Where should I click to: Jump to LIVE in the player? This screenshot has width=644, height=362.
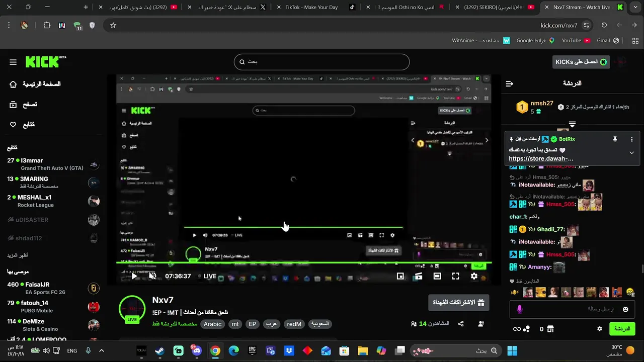point(207,276)
